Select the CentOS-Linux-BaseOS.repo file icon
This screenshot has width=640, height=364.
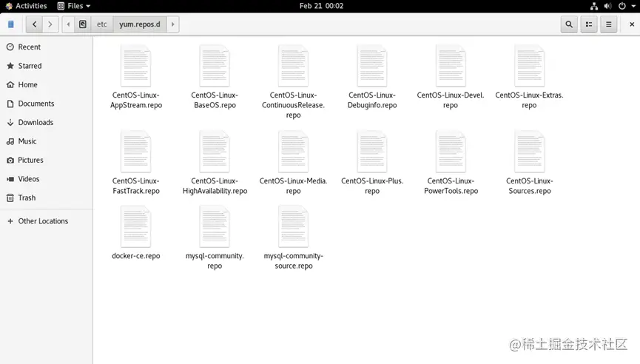[x=215, y=66]
